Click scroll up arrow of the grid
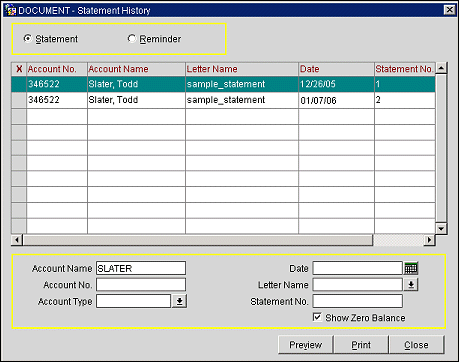 [441, 68]
